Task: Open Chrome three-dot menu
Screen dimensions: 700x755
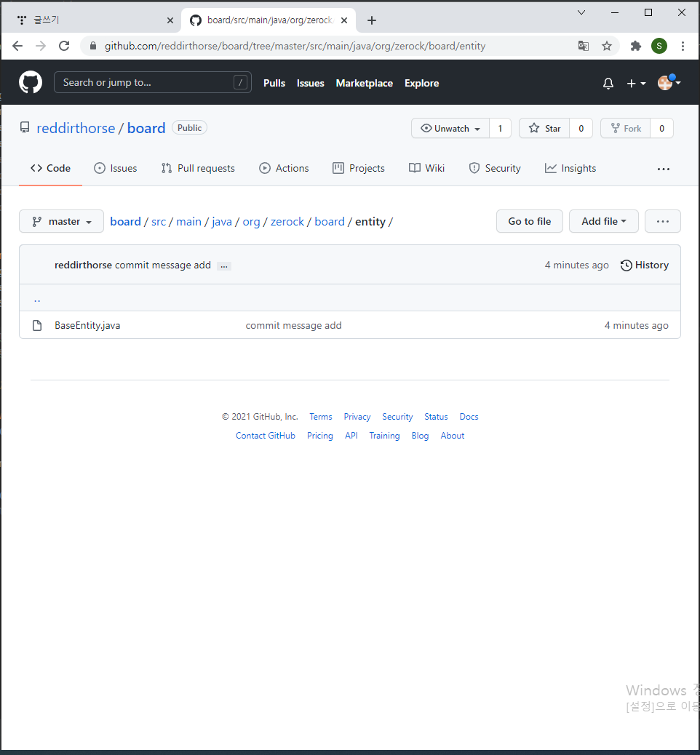Action: [683, 46]
